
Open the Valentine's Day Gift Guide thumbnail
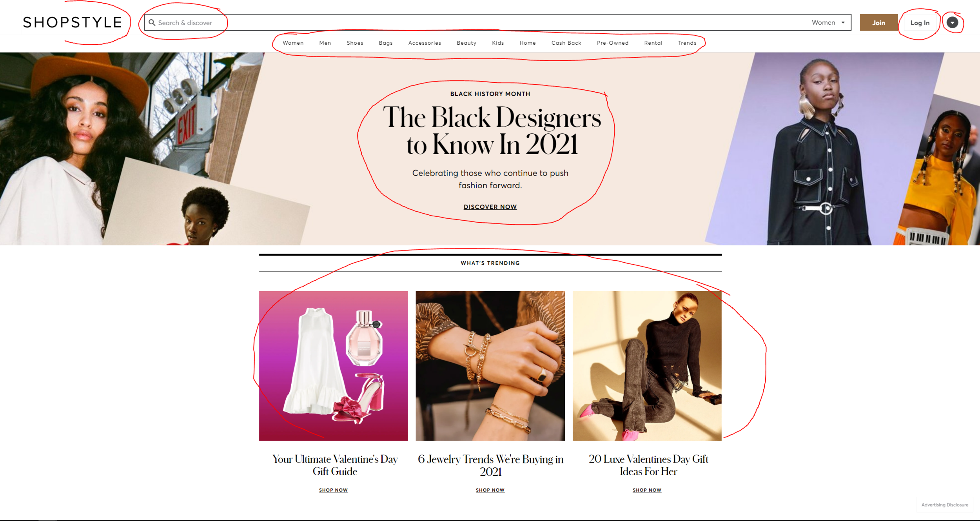(x=333, y=365)
